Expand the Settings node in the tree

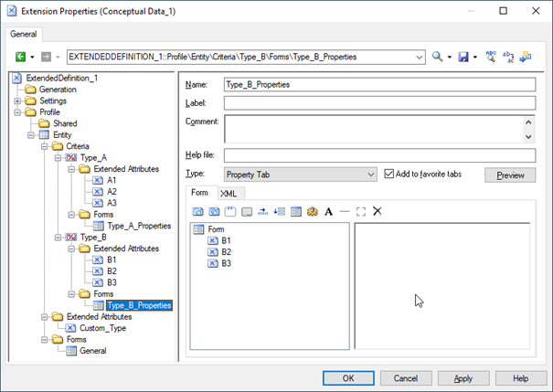pos(17,101)
